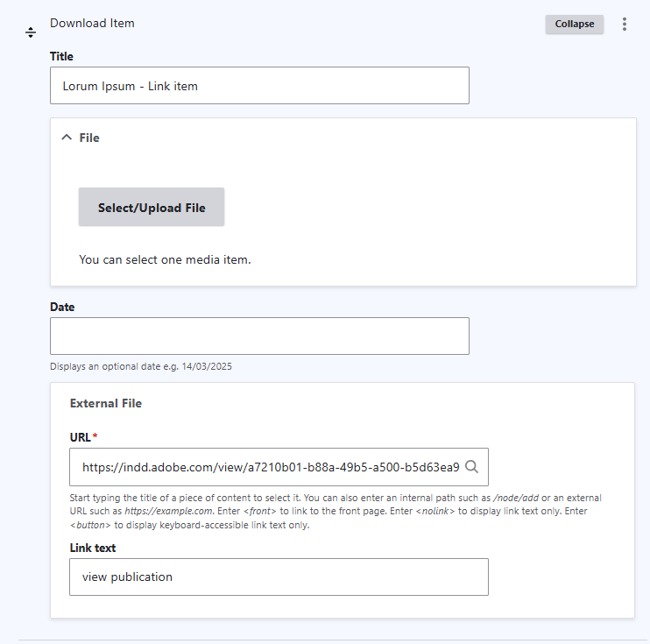Click the External File heading
The width and height of the screenshot is (650, 644).
pyautogui.click(x=106, y=403)
